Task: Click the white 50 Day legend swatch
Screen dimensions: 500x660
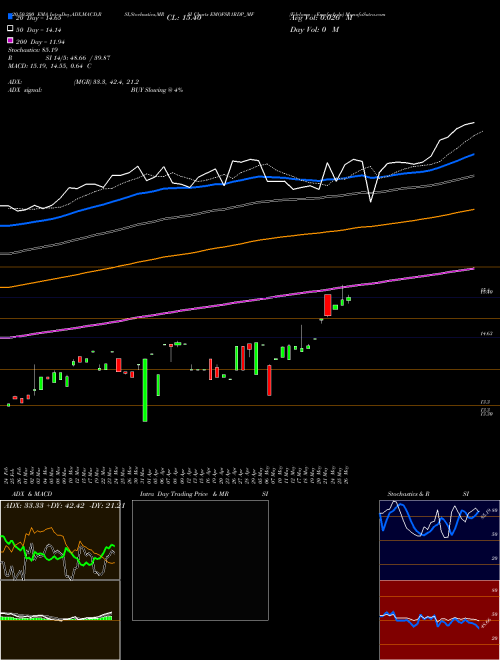Action: click(10, 29)
